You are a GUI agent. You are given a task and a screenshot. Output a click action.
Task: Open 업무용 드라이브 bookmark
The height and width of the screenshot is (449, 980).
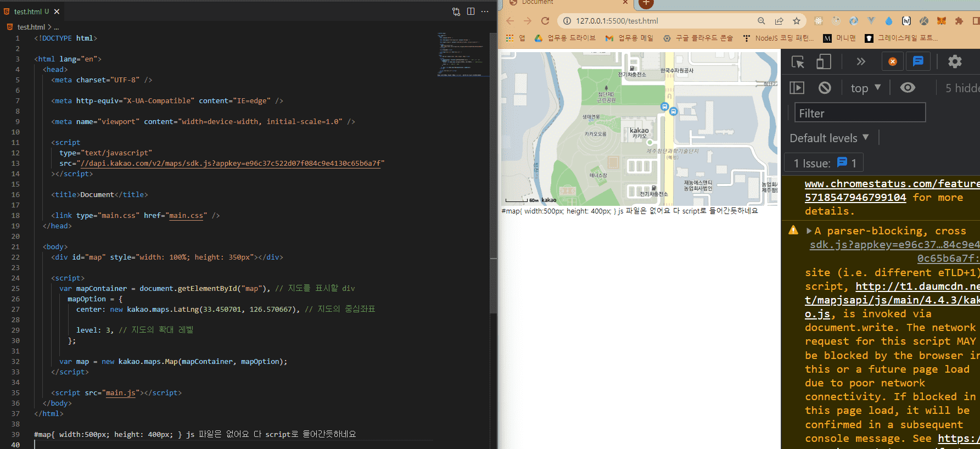(565, 38)
